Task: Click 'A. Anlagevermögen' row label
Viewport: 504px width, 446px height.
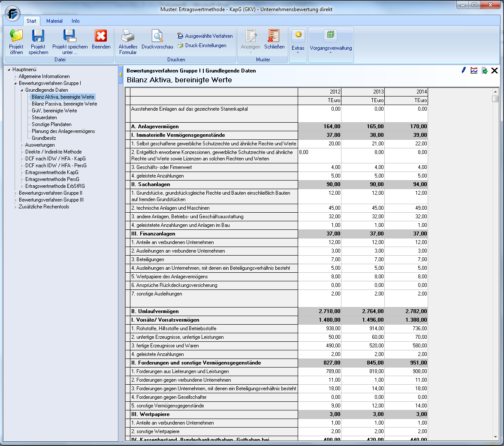Action: click(x=214, y=127)
